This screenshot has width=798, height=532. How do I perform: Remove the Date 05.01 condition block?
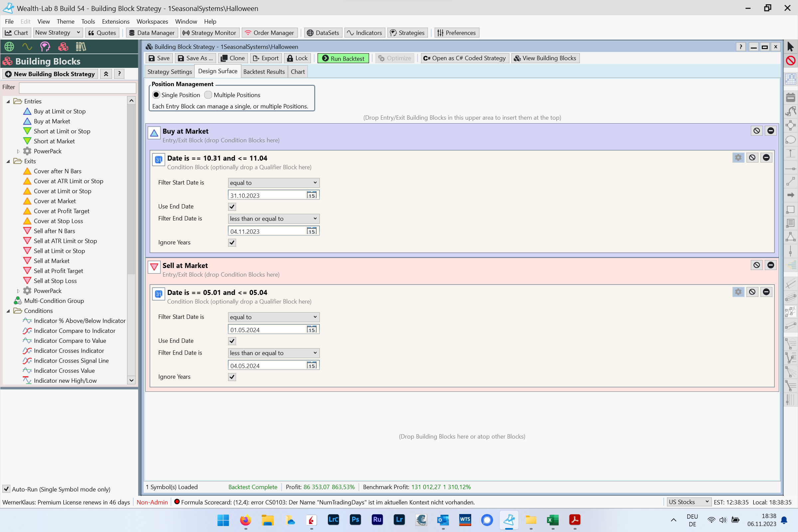(766, 292)
